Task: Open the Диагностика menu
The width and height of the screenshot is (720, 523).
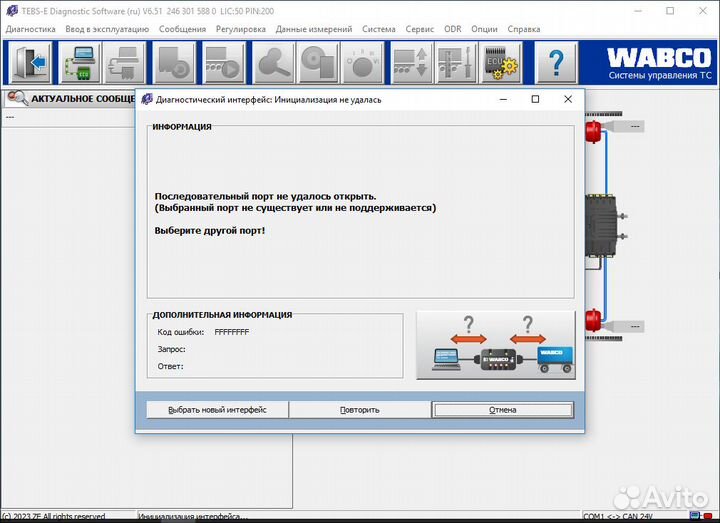Action: (x=30, y=29)
